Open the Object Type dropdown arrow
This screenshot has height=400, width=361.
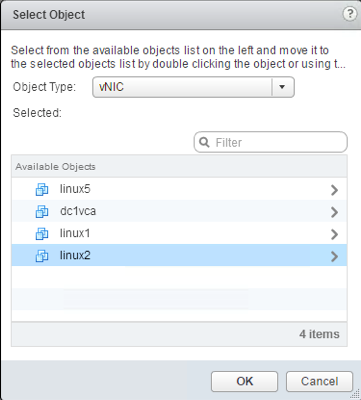[x=283, y=87]
